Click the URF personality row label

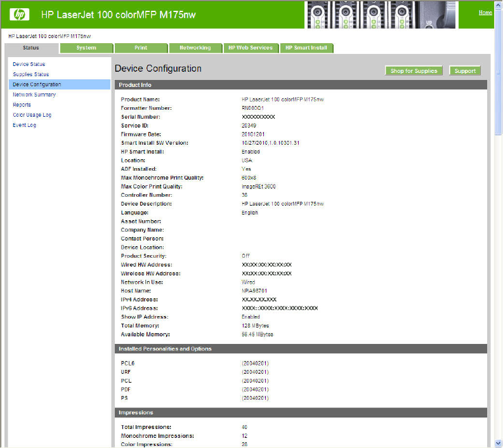126,372
